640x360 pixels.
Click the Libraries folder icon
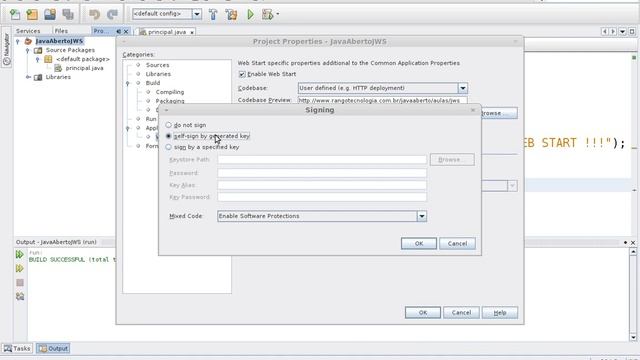coord(38,77)
